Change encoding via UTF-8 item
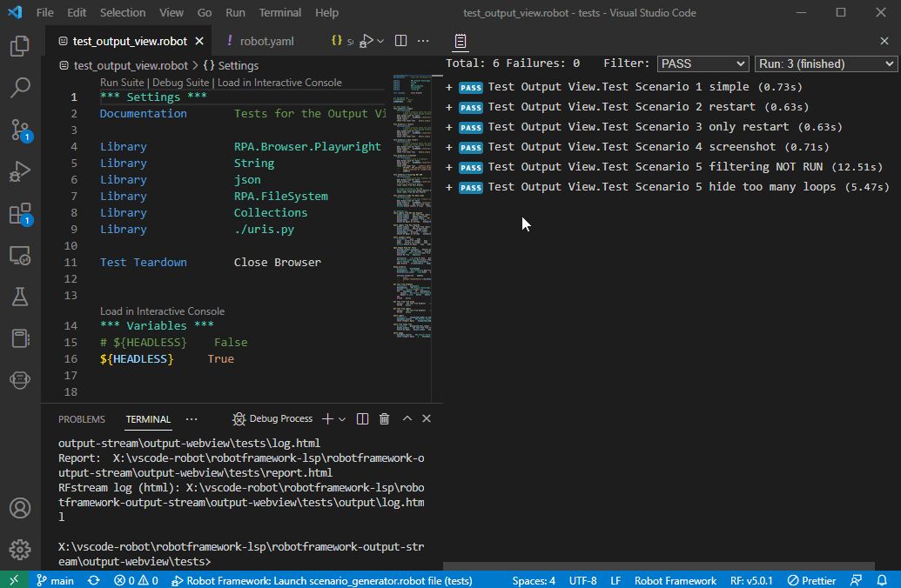The width and height of the screenshot is (901, 588). pyautogui.click(x=582, y=580)
